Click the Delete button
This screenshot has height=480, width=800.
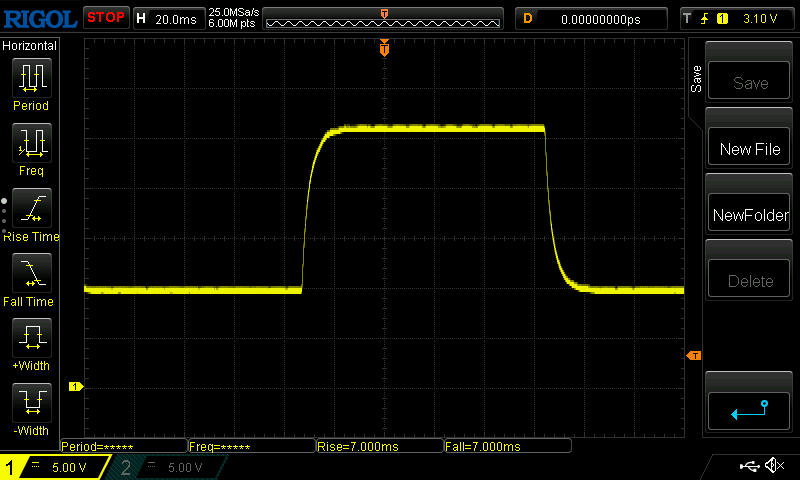click(x=749, y=279)
